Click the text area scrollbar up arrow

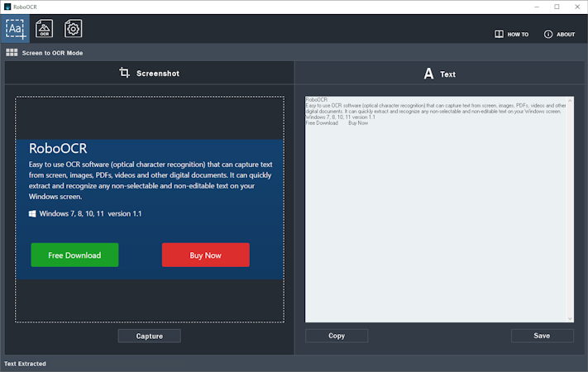click(x=570, y=101)
